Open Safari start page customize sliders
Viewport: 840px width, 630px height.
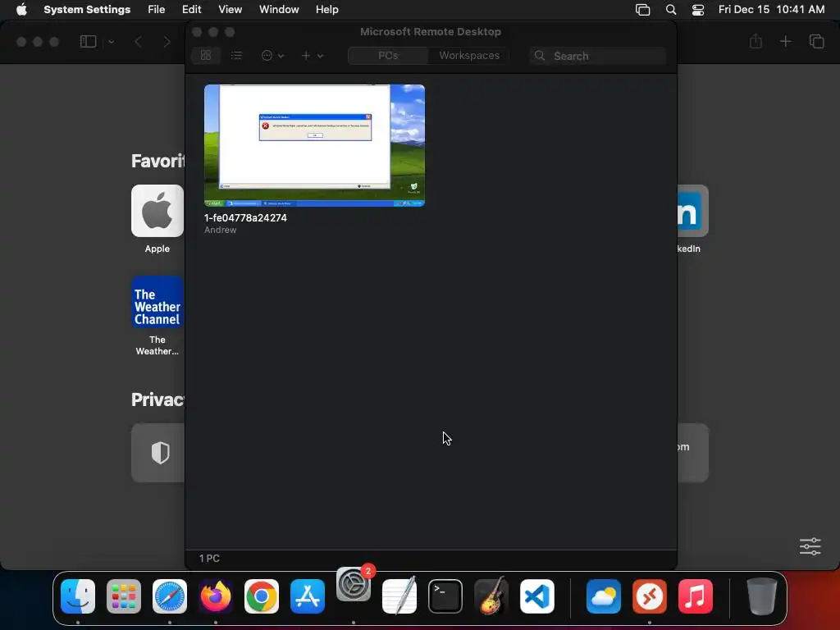tap(810, 546)
